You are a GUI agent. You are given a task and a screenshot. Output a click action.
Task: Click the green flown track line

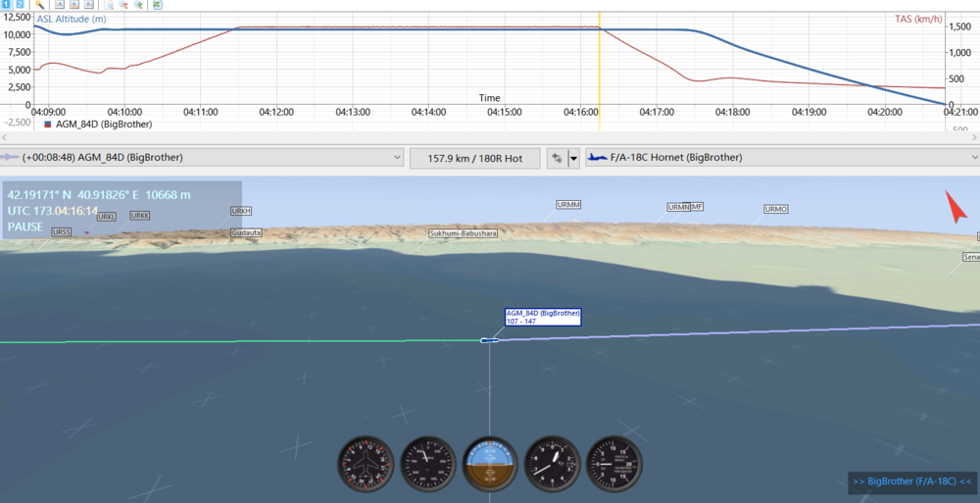pos(240,341)
